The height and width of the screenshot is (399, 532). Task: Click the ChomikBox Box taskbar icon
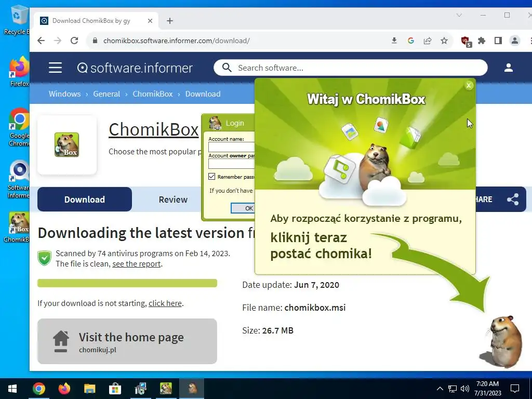click(166, 389)
